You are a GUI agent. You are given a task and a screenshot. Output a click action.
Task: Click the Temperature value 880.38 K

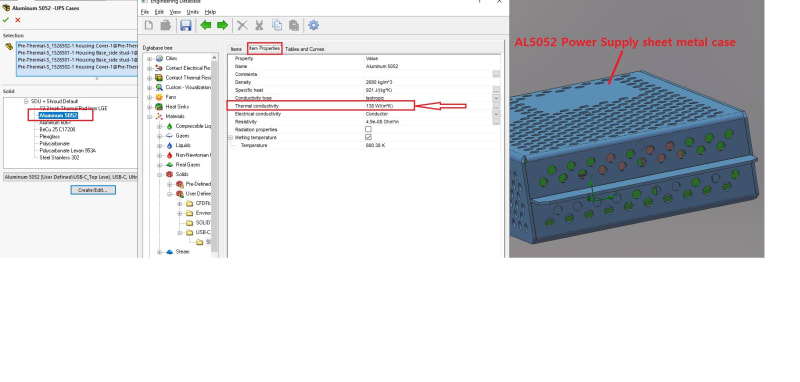click(x=376, y=146)
